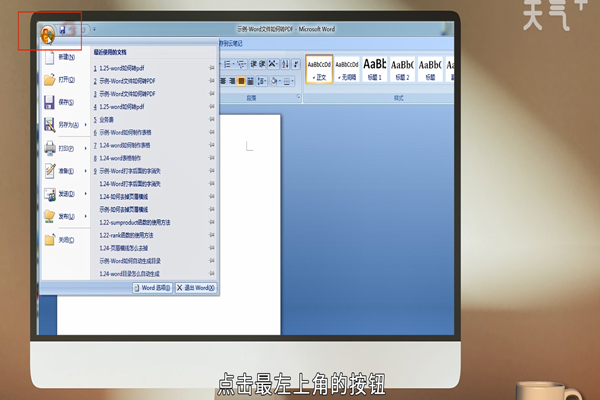Click the Increase Indent icon
This screenshot has height=400, width=600.
pos(262,64)
